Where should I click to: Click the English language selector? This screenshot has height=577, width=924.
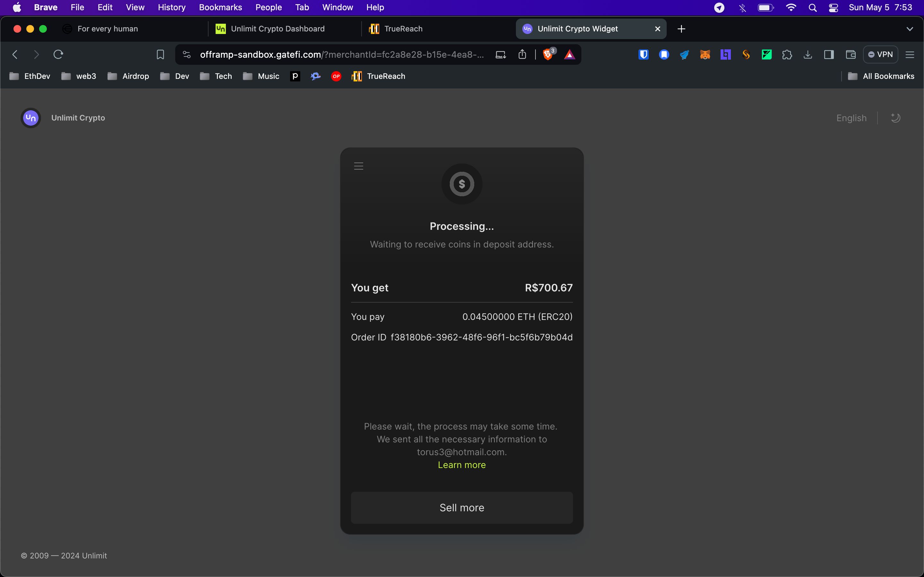click(x=851, y=118)
